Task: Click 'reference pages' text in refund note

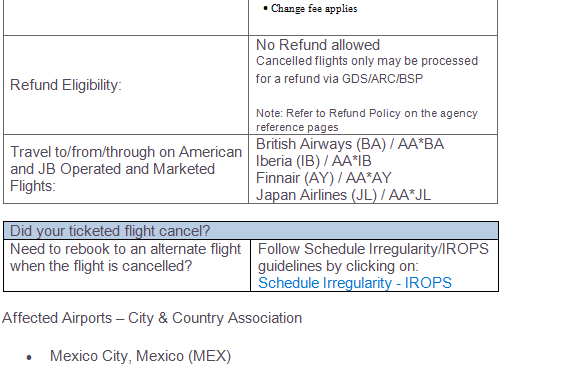Action: click(297, 127)
